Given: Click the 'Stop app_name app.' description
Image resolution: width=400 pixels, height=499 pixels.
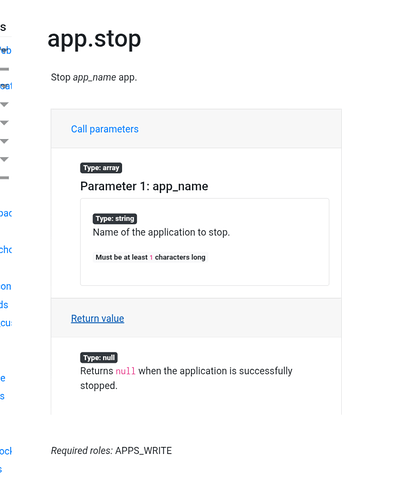Looking at the screenshot, I should tap(94, 77).
